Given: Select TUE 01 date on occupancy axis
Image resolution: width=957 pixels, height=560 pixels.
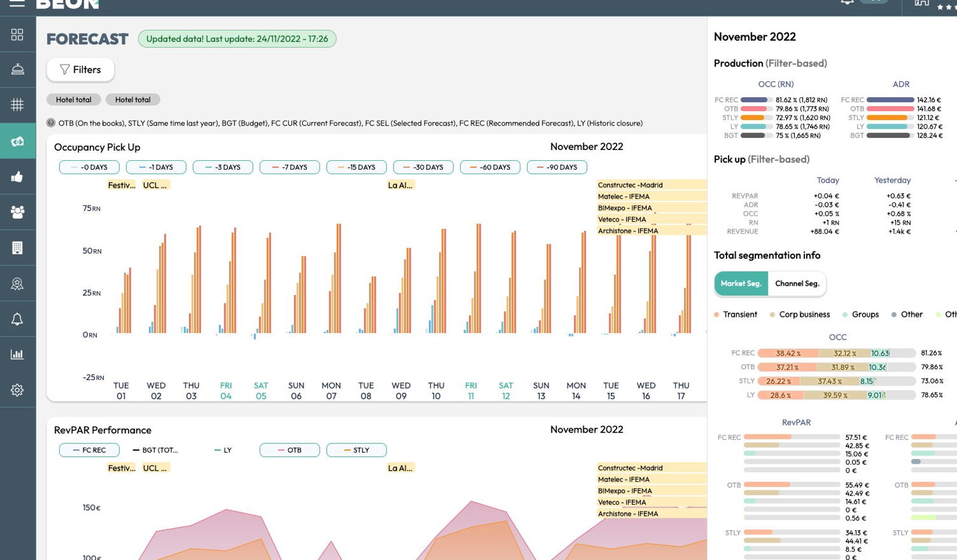Looking at the screenshot, I should pos(121,391).
